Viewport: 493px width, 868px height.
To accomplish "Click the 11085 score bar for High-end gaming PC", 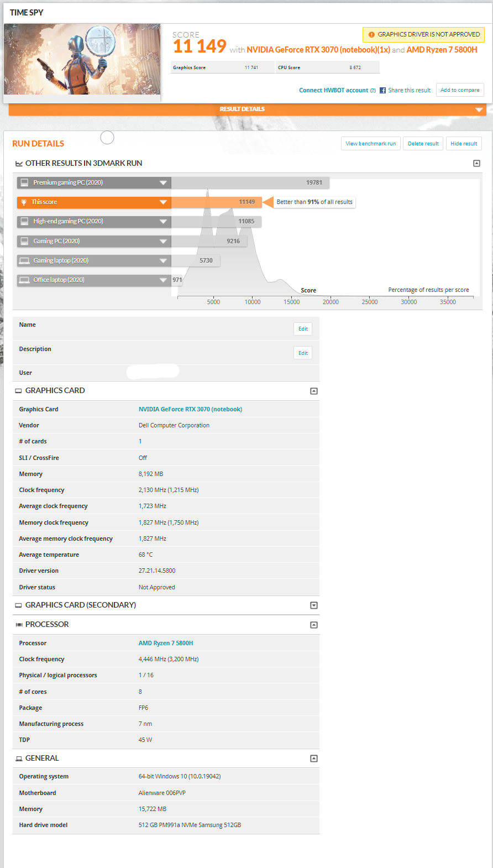I will coord(216,222).
